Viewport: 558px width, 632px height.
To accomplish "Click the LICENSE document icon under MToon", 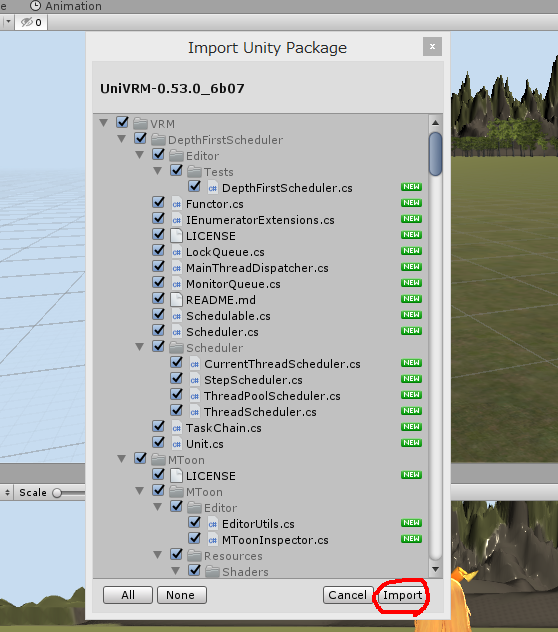I will [x=176, y=476].
